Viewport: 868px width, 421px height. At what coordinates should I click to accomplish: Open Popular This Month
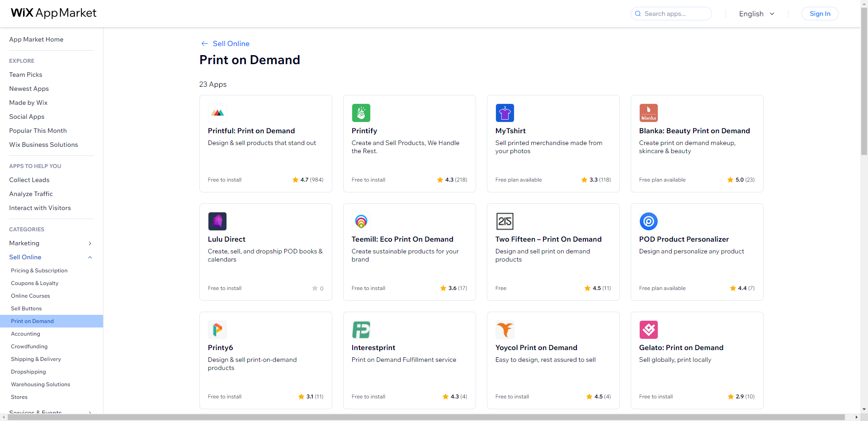point(38,131)
